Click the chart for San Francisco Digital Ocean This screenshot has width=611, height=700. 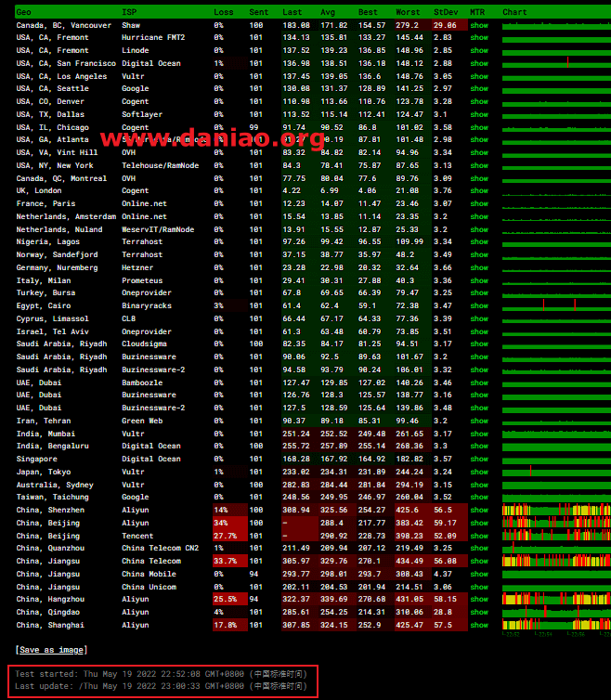click(556, 63)
